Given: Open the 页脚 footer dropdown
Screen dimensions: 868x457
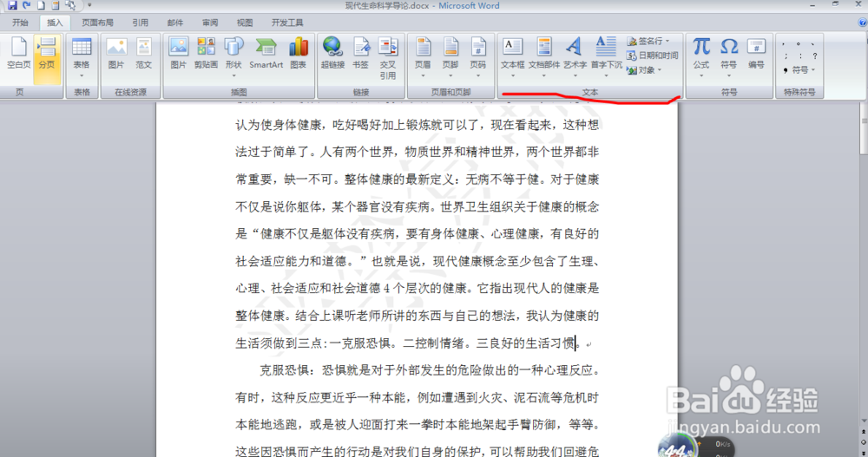Looking at the screenshot, I should 450,57.
